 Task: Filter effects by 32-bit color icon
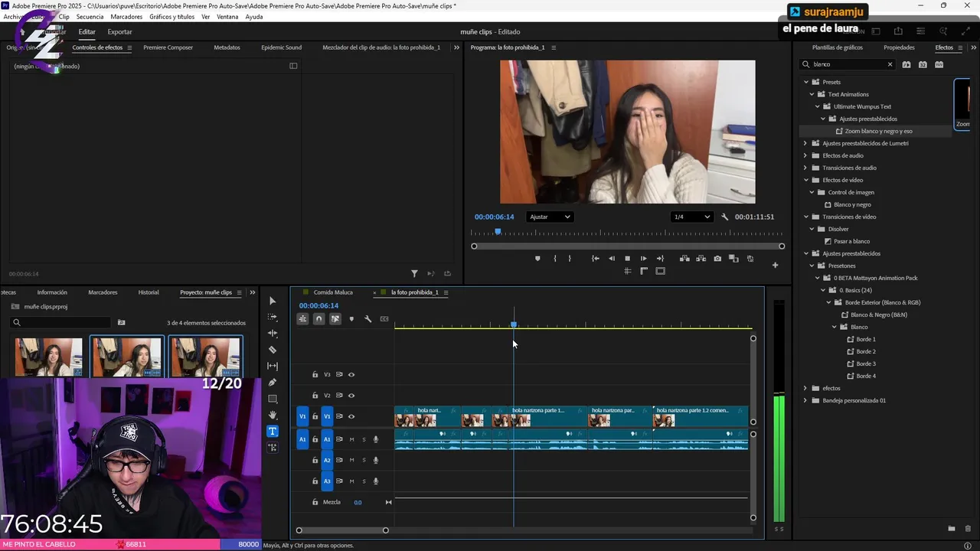click(923, 64)
